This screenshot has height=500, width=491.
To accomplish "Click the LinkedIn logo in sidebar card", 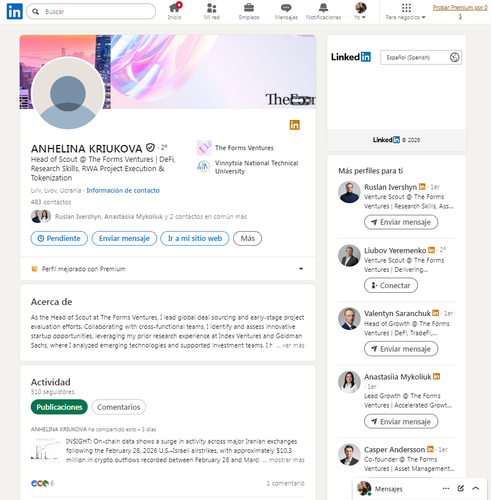I will tap(351, 57).
